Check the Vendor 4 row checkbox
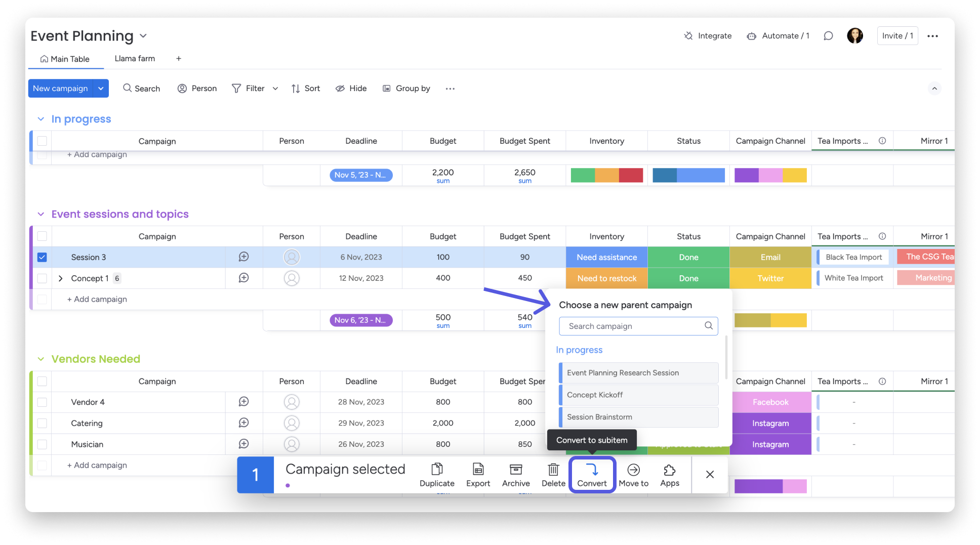 coord(42,402)
